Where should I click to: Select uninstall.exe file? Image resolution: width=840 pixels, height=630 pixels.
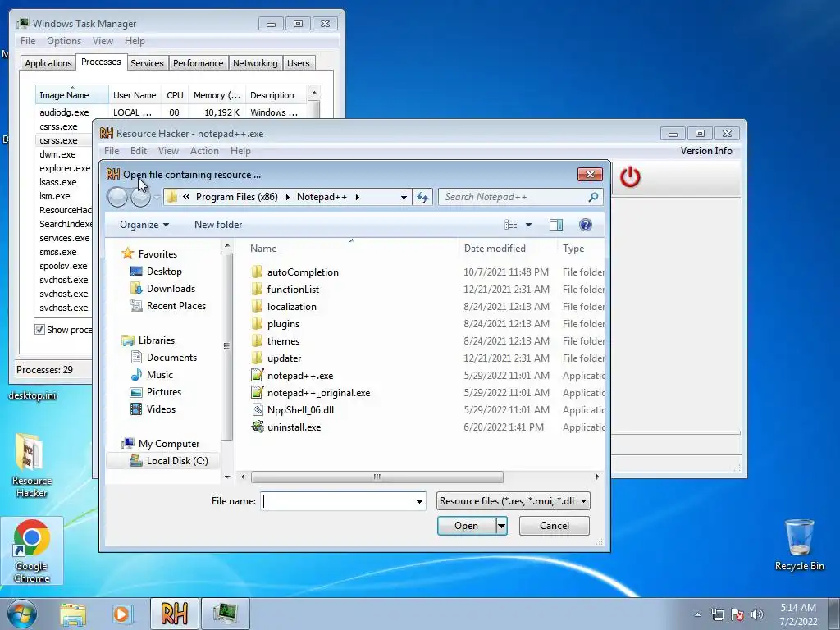tap(294, 427)
